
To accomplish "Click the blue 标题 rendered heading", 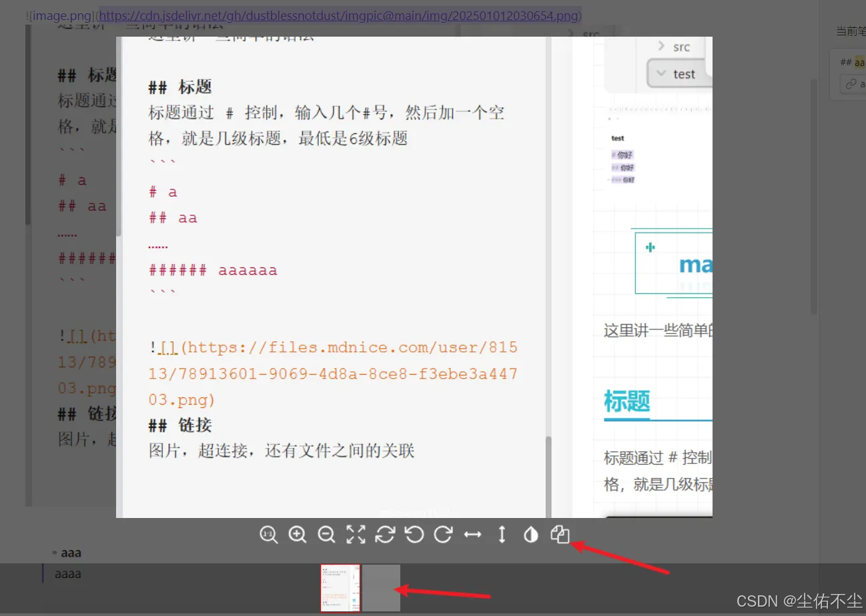I will pyautogui.click(x=626, y=401).
